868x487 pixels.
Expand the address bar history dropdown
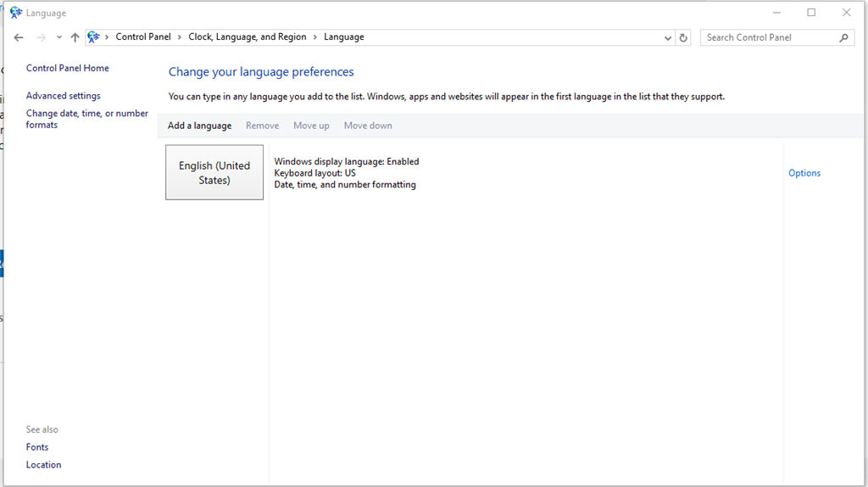click(668, 37)
